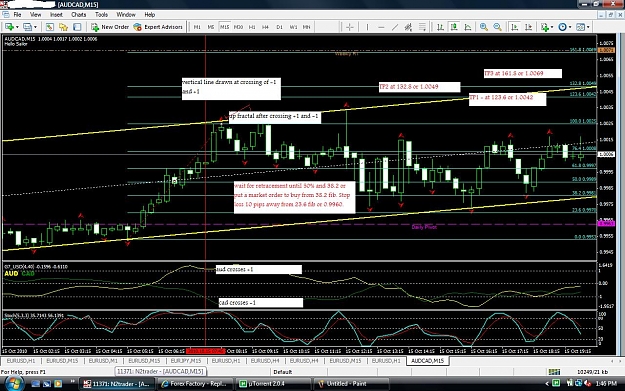
Task: Select the Fibonacci Retracement tool
Action: [x=422, y=27]
